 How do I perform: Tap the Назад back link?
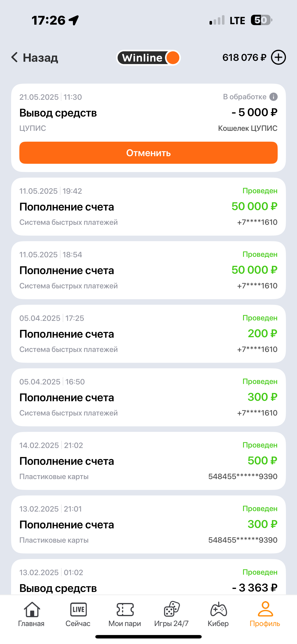point(41,58)
